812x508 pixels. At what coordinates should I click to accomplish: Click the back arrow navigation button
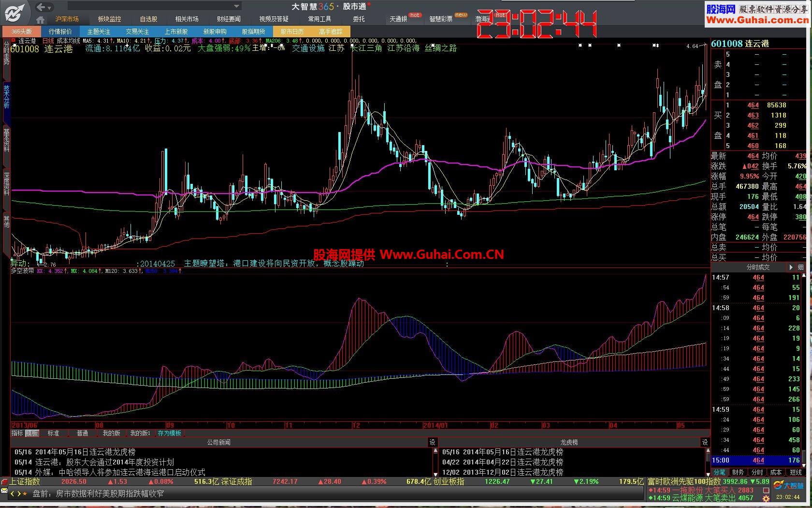41,7
